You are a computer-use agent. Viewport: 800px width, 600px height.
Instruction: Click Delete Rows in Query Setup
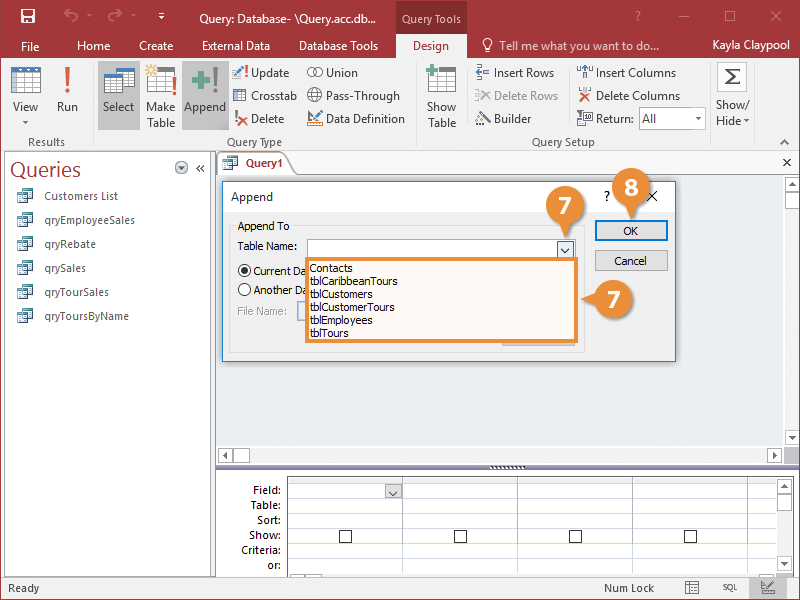click(x=516, y=96)
